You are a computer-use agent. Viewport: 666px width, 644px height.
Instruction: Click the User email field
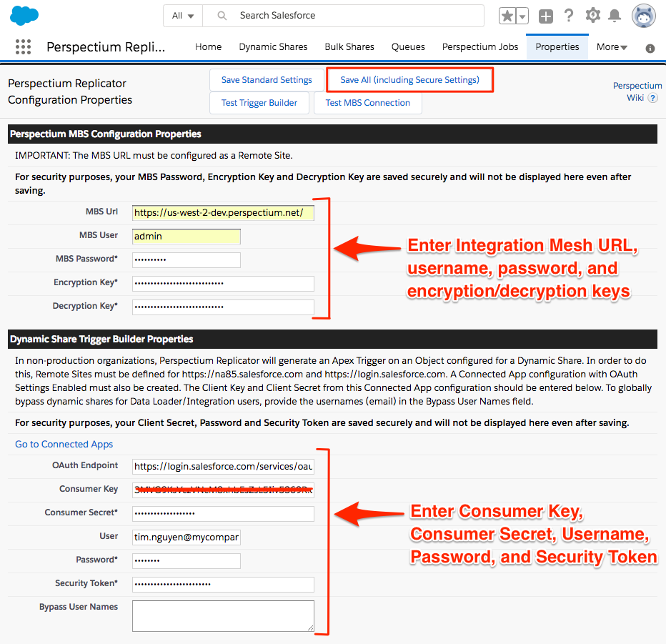click(x=186, y=538)
